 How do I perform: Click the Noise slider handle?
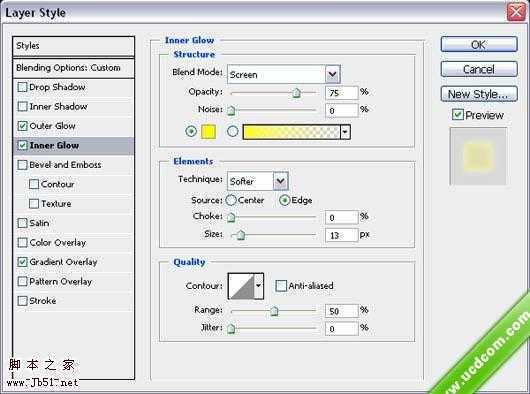click(231, 110)
